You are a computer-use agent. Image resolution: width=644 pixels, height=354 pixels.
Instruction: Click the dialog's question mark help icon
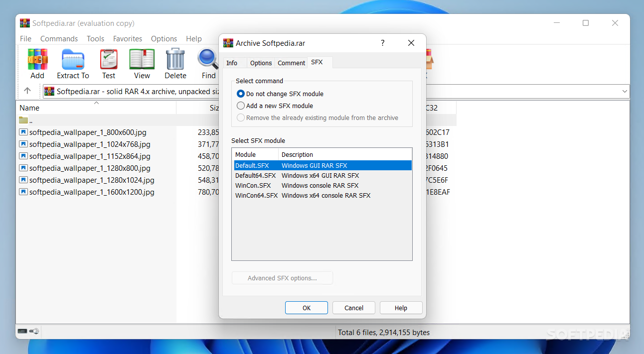click(x=383, y=43)
